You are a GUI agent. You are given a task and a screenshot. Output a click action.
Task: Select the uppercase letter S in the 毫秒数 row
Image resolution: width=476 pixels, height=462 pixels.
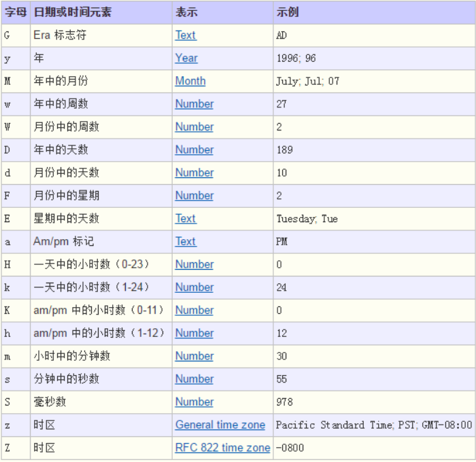point(7,402)
